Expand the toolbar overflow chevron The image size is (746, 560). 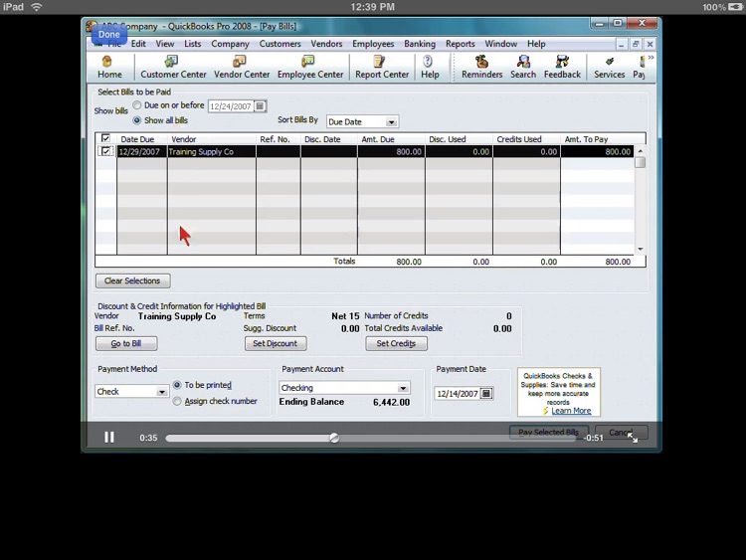pos(651,58)
